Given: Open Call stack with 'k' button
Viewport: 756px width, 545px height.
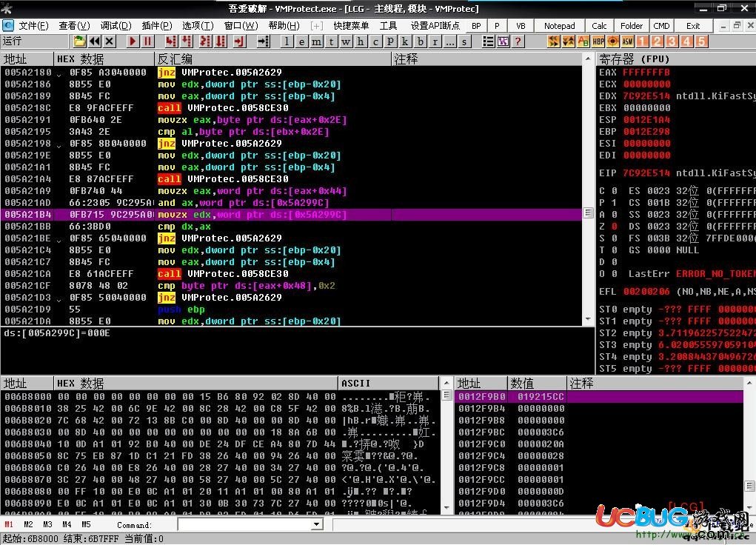Looking at the screenshot, I should tap(405, 41).
